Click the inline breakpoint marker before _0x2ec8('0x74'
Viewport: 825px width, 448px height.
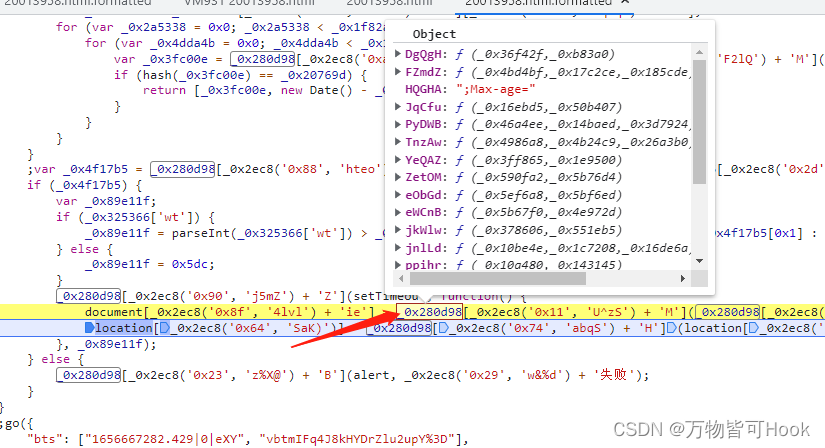pos(444,328)
